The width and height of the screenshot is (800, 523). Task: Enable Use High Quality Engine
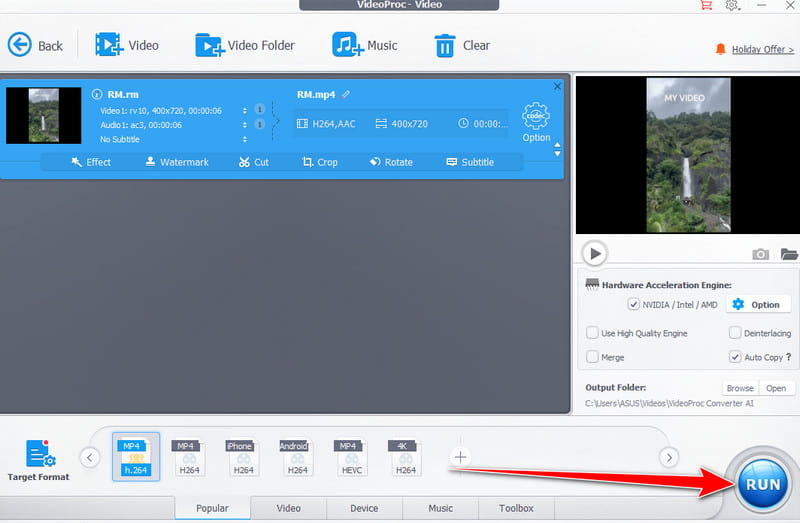[593, 333]
